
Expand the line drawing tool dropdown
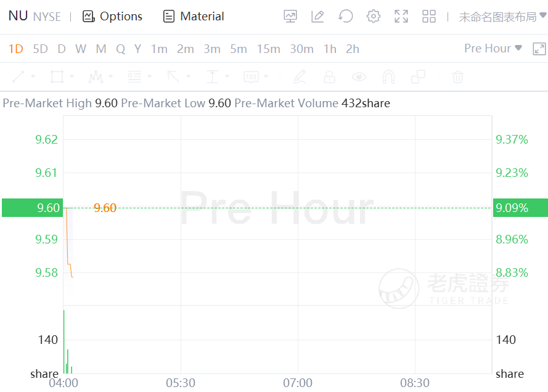pyautogui.click(x=33, y=77)
